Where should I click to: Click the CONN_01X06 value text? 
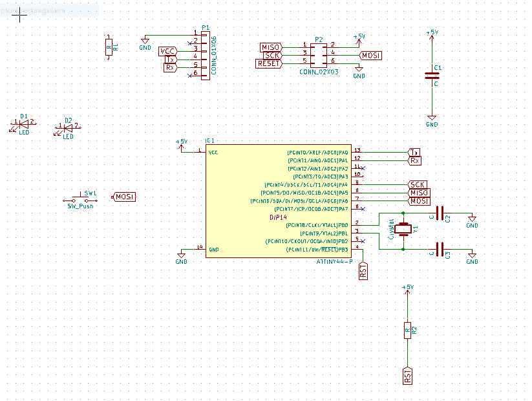[x=214, y=55]
